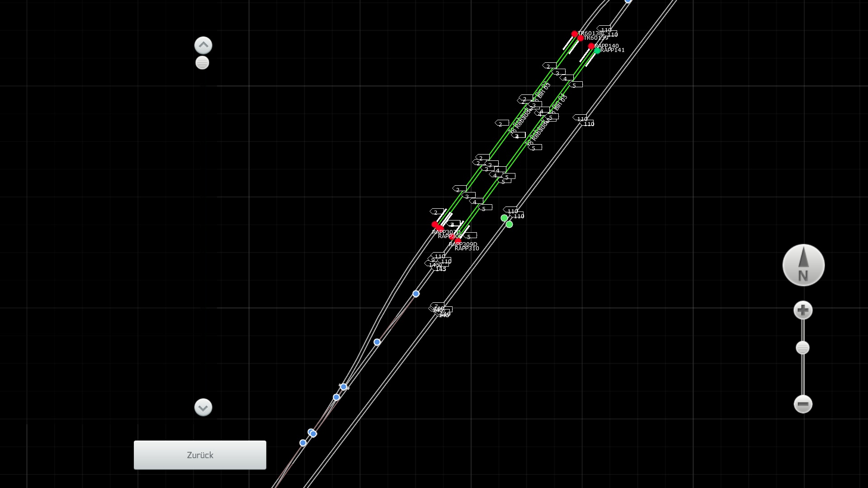Zoom out with the minus button

[803, 404]
